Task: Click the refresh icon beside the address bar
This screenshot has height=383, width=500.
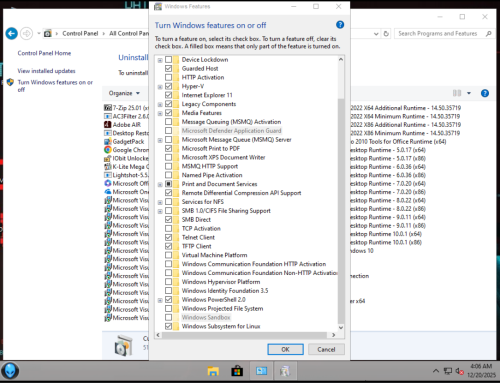Action: [386, 34]
